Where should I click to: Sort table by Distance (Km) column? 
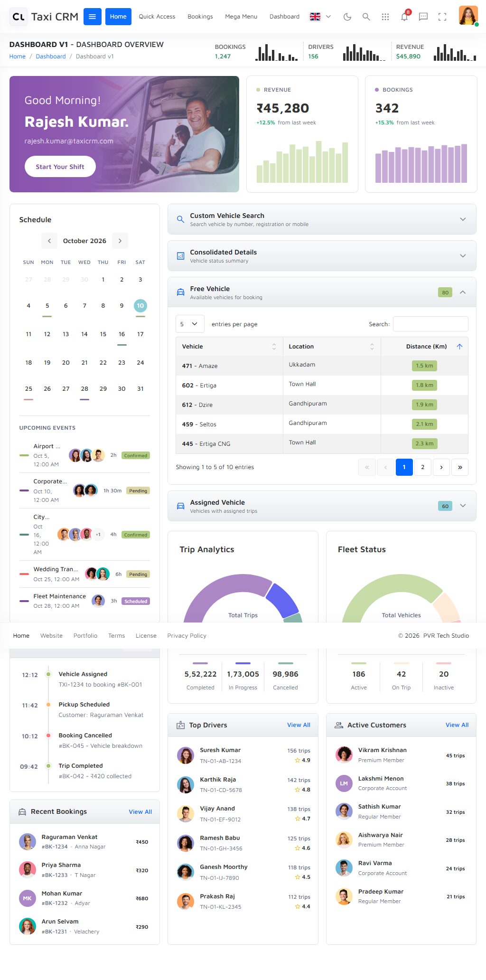click(x=424, y=347)
